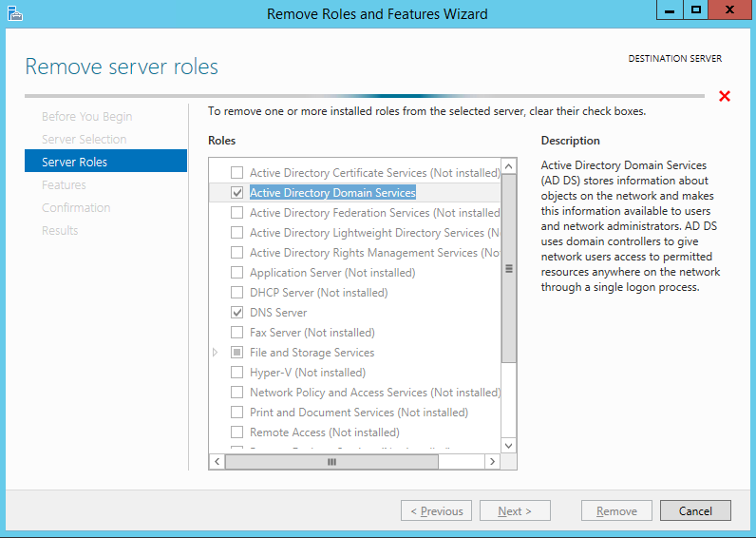The image size is (756, 538).
Task: Click the vertical scrollbar thumb in roles list
Action: click(x=509, y=268)
